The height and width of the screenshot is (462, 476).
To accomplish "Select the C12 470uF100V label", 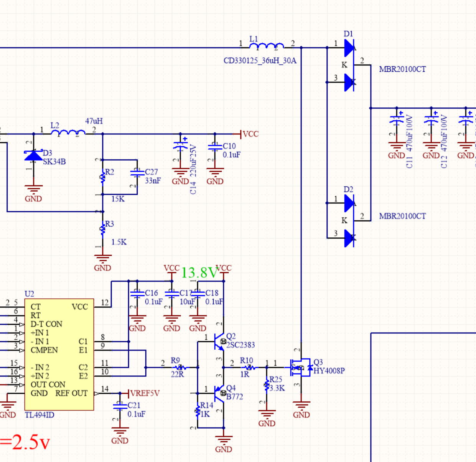I will [444, 141].
